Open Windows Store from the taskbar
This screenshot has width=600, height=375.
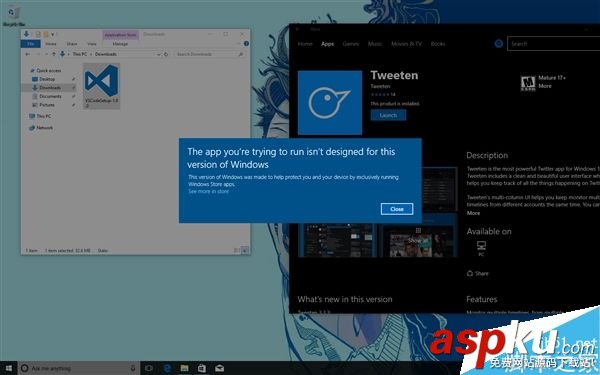coord(202,368)
